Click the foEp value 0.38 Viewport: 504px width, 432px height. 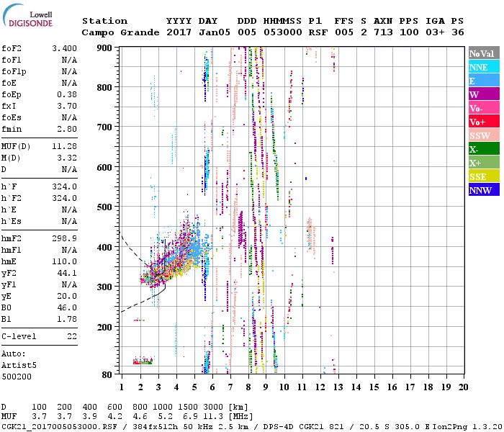(67, 95)
